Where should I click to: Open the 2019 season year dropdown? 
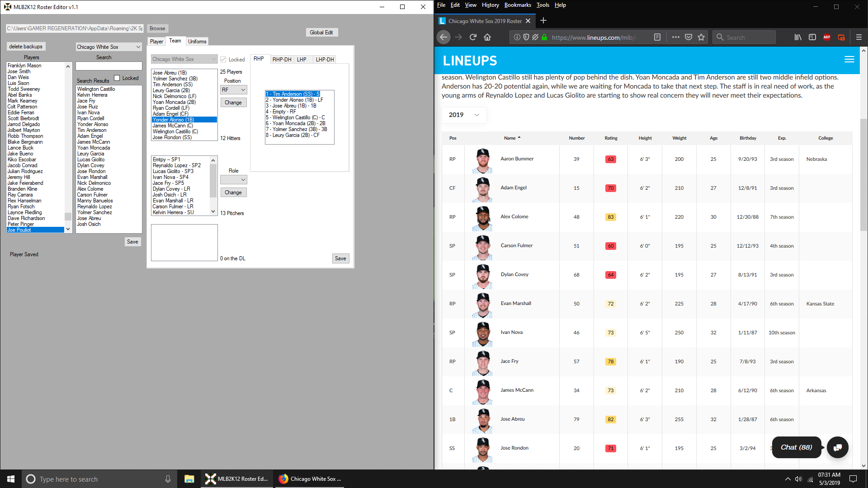pyautogui.click(x=464, y=115)
